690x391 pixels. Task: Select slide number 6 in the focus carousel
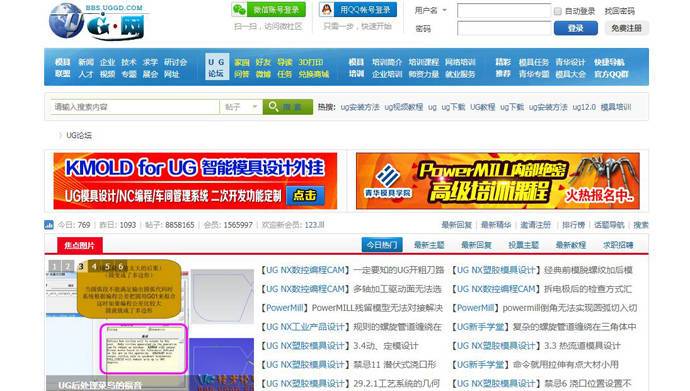(x=121, y=266)
